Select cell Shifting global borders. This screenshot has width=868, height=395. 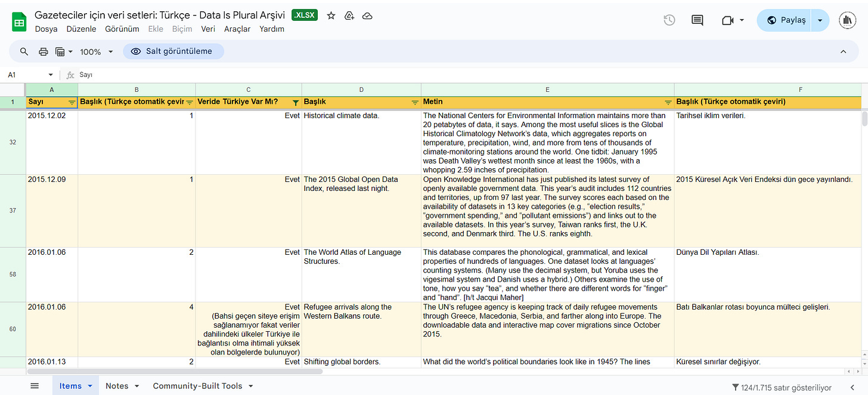click(x=361, y=362)
